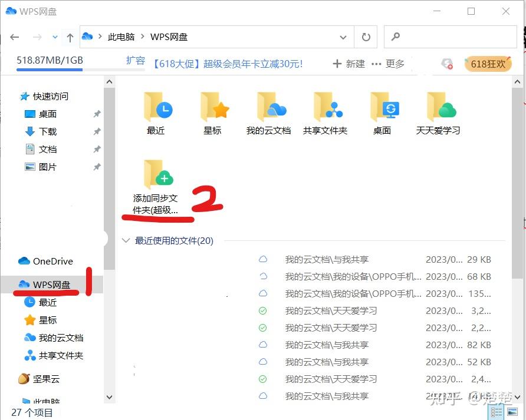This screenshot has height=420, width=526.
Task: Open the 我的云文档 folder
Action: (268, 114)
